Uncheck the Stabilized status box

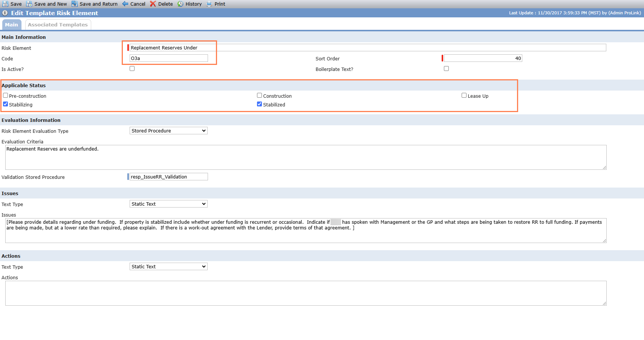pyautogui.click(x=259, y=104)
